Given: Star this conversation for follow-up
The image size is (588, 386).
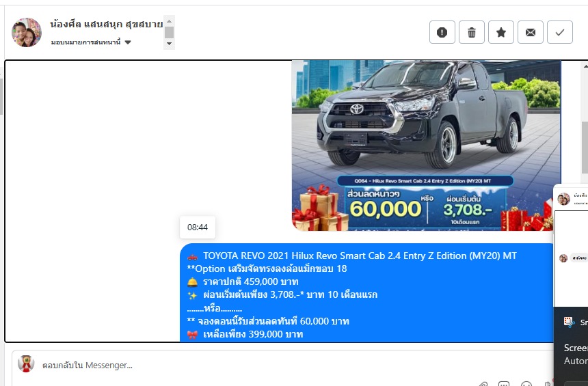Looking at the screenshot, I should (x=501, y=32).
